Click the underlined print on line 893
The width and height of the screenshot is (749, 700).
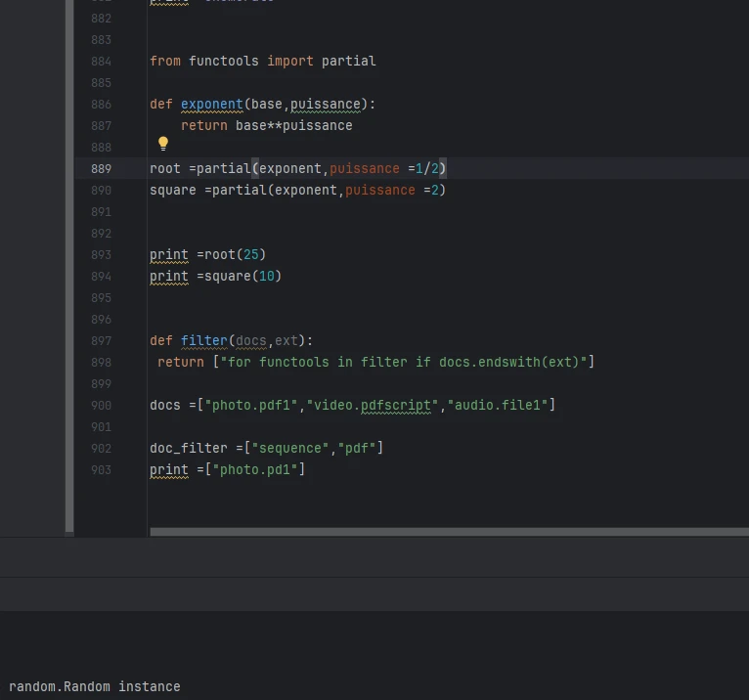(x=168, y=254)
